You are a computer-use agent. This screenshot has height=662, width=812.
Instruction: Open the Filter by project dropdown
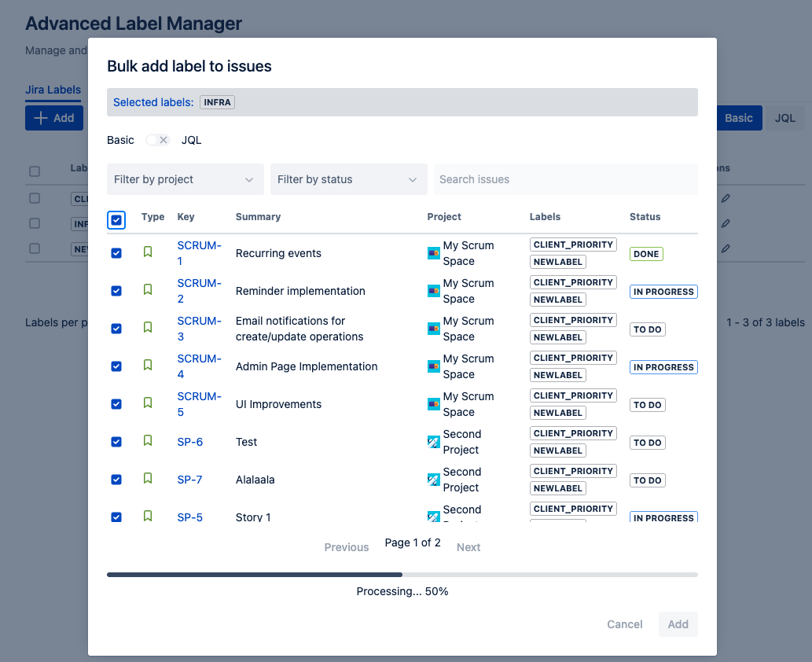coord(185,179)
